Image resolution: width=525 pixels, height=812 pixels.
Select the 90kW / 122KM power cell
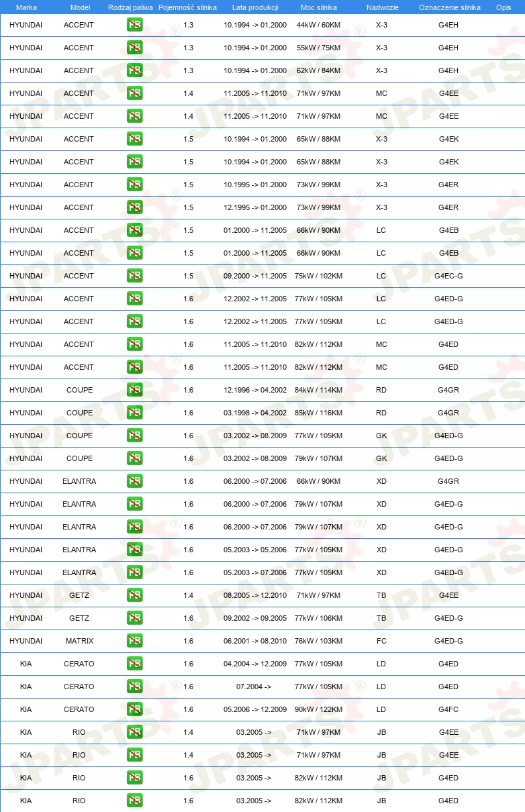coord(319,709)
